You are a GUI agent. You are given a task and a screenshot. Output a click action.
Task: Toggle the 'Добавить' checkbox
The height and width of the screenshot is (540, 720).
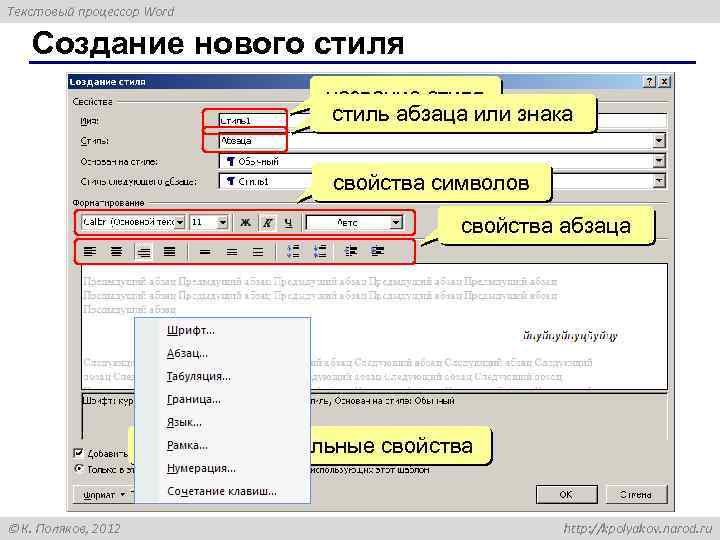tap(79, 453)
